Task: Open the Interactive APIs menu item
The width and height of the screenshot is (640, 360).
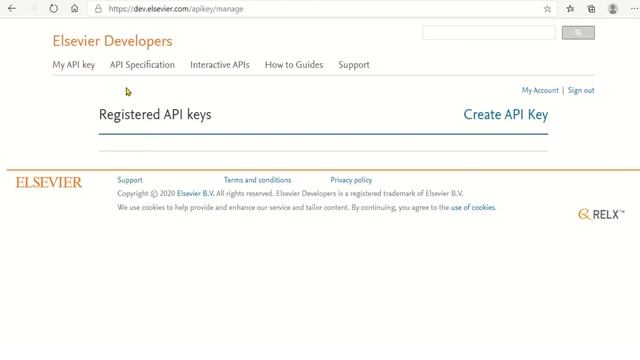Action: point(220,65)
